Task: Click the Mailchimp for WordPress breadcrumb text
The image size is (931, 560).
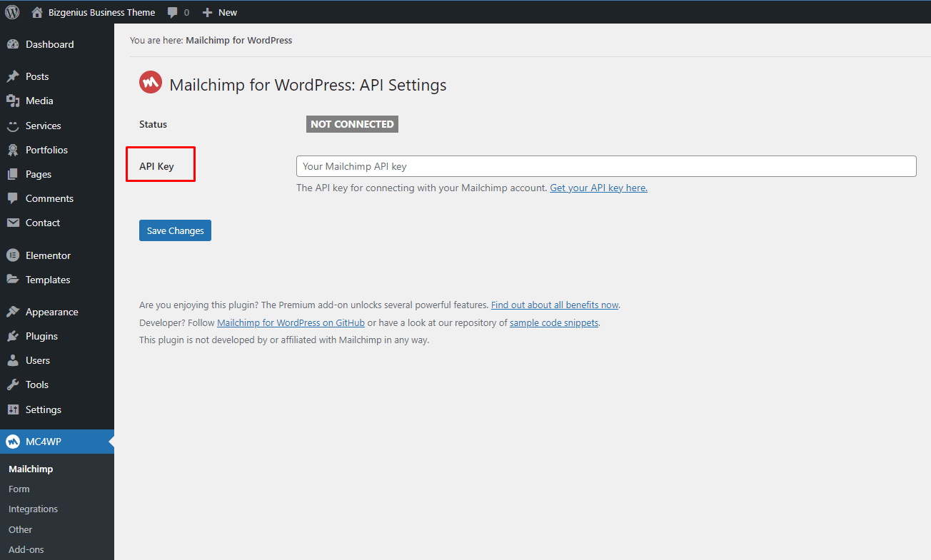Action: point(238,41)
